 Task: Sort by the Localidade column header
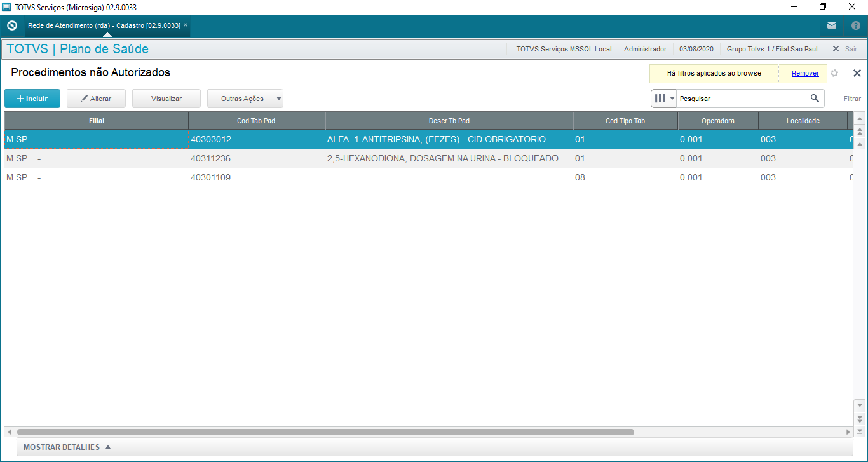[x=803, y=121]
